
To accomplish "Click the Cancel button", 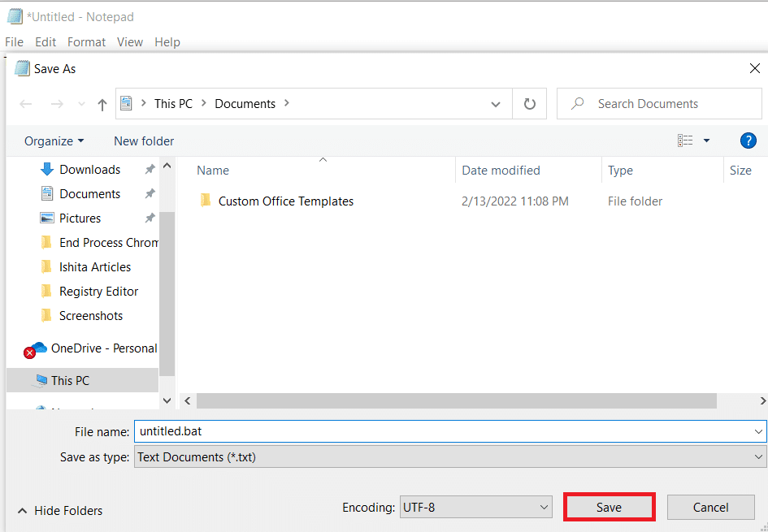I will [x=710, y=508].
